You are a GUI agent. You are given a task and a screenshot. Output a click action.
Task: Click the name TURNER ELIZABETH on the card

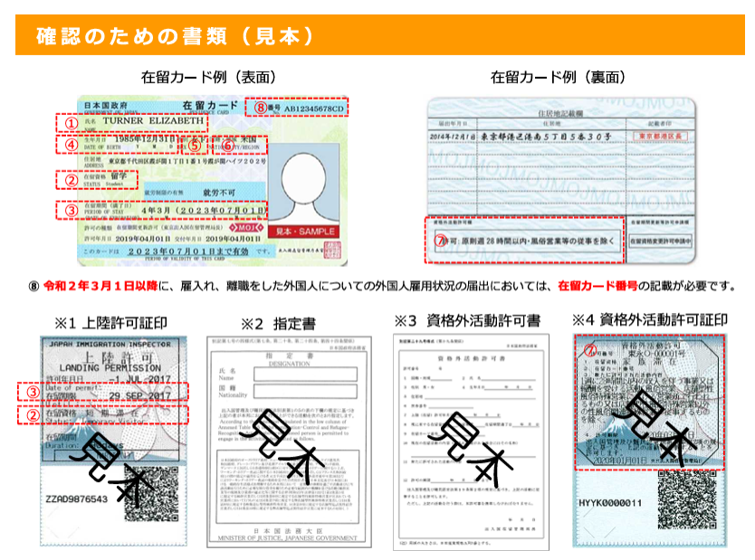153,120
